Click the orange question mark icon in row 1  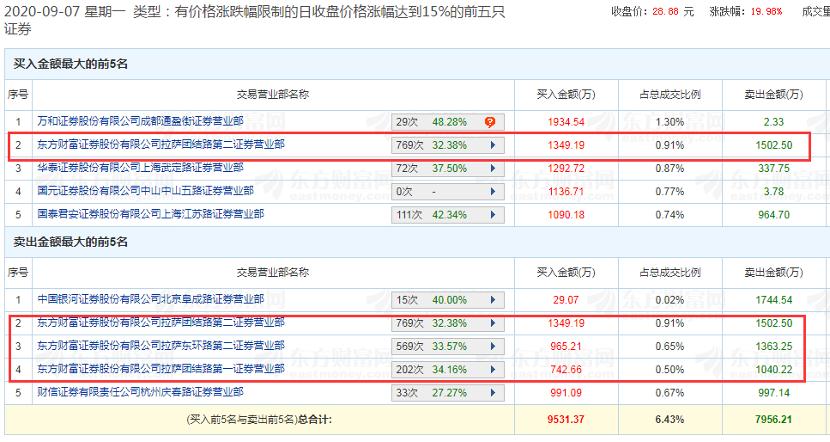490,122
